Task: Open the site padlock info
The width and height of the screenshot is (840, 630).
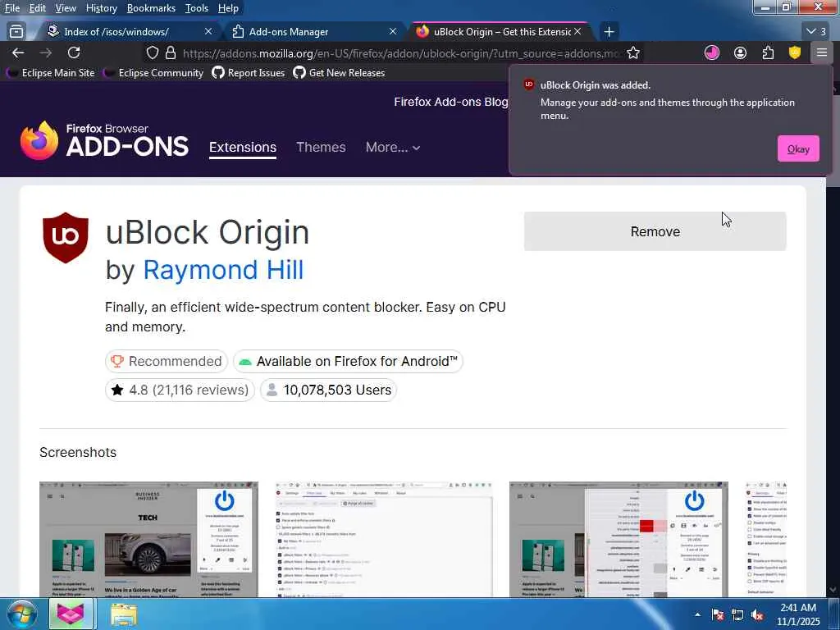Action: pos(171,52)
